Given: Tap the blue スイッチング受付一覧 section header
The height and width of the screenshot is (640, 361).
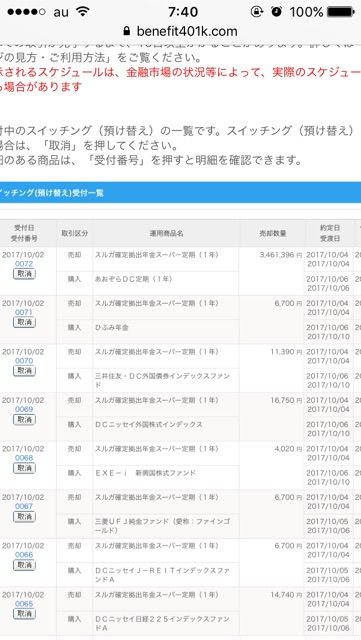Looking at the screenshot, I should coord(180,193).
